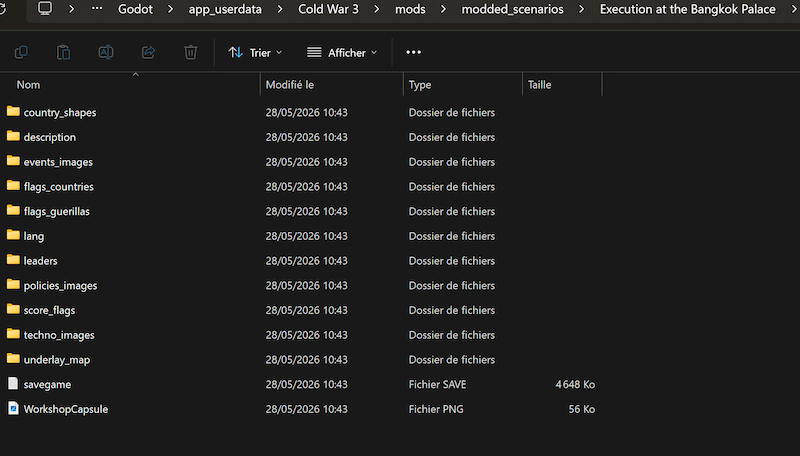Image resolution: width=800 pixels, height=456 pixels.
Task: Select the flags_countries folder icon
Action: tap(13, 186)
